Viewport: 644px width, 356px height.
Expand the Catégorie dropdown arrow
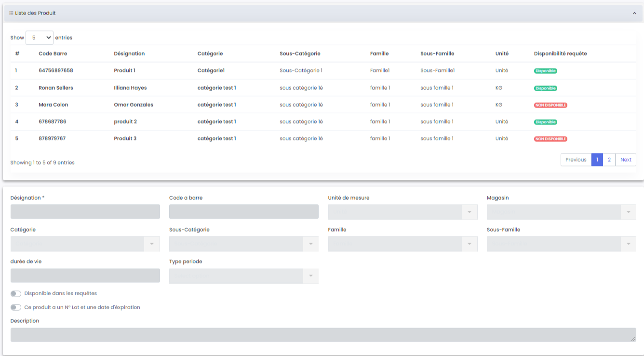point(152,244)
